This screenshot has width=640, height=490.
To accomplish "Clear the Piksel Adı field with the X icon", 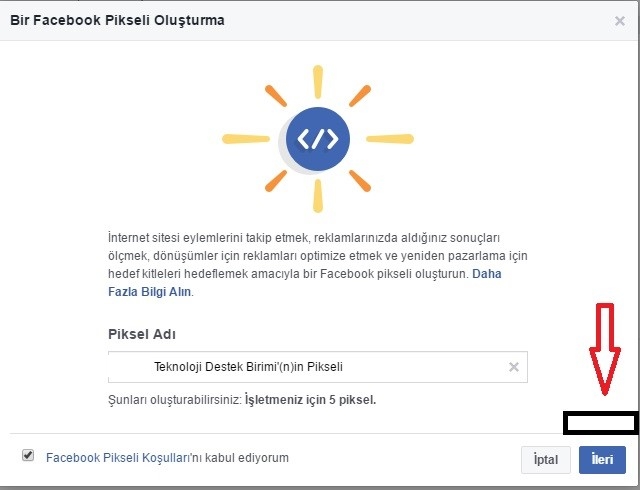I will point(514,367).
